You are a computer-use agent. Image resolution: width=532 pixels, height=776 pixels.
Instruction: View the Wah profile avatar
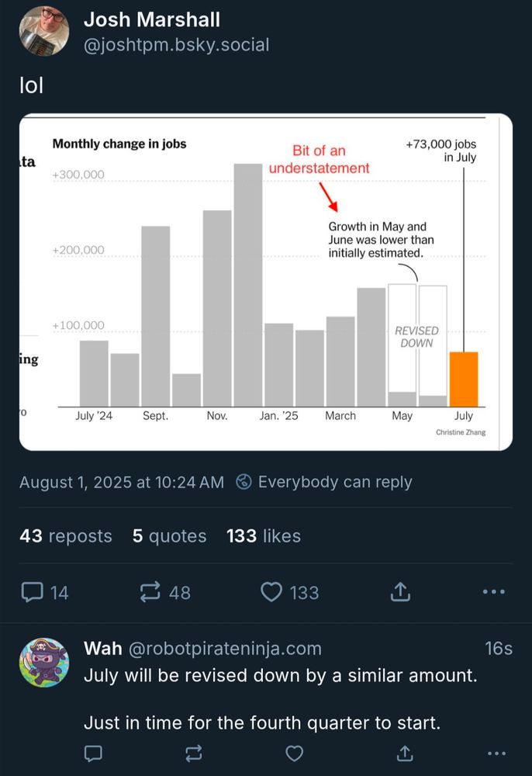[x=44, y=662]
